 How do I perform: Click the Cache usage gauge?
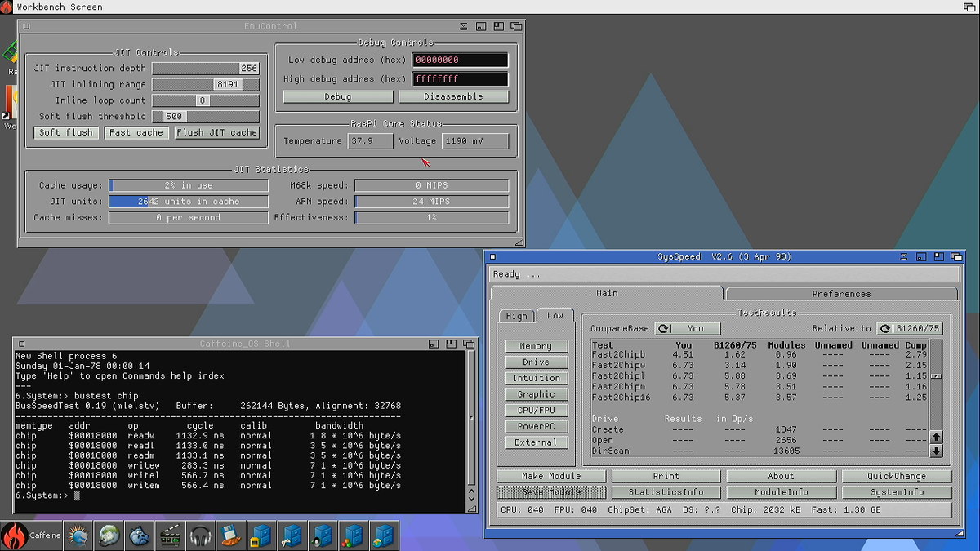189,185
